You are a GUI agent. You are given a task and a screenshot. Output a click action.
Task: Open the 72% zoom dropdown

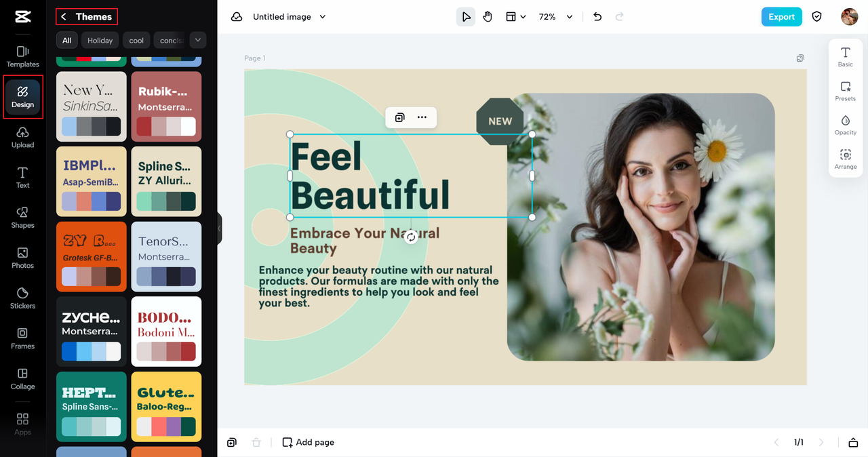(556, 17)
